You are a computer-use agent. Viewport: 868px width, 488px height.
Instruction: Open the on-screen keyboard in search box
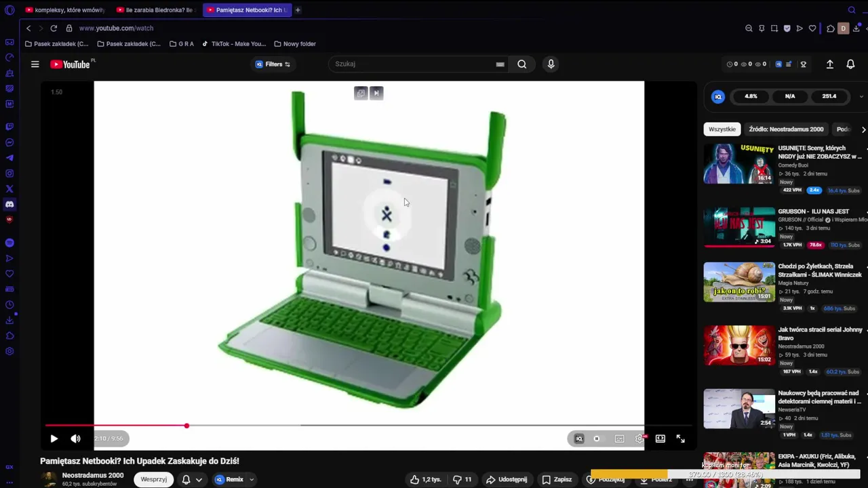(500, 64)
